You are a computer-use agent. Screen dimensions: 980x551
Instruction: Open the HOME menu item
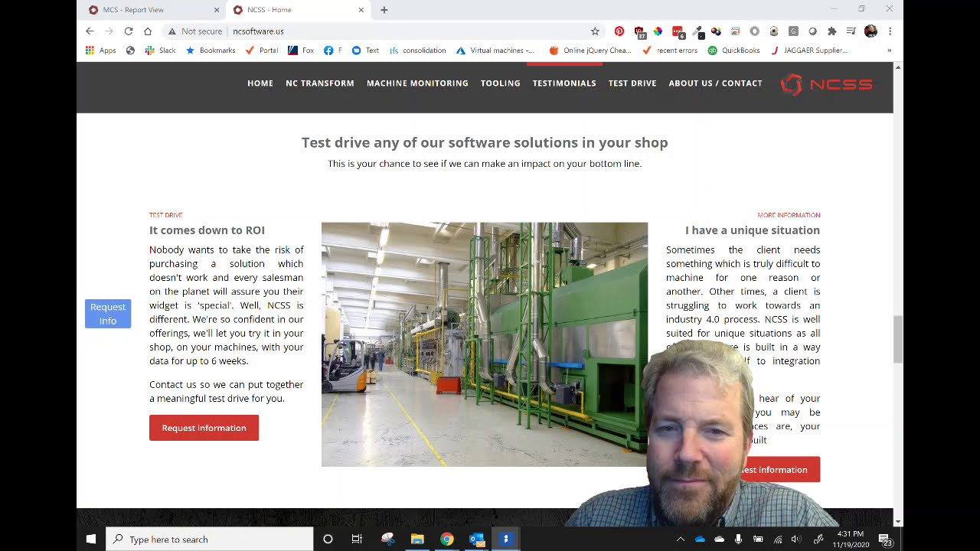click(x=260, y=83)
